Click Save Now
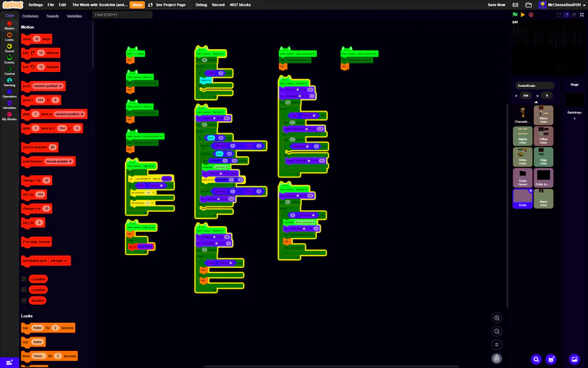This screenshot has width=588, height=368. (497, 5)
